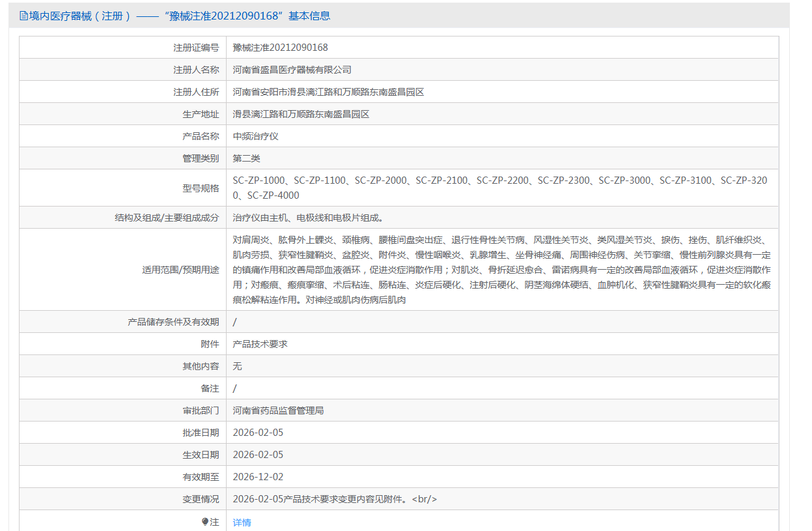Click the 产品名称 label
The image size is (812, 531).
[201, 136]
